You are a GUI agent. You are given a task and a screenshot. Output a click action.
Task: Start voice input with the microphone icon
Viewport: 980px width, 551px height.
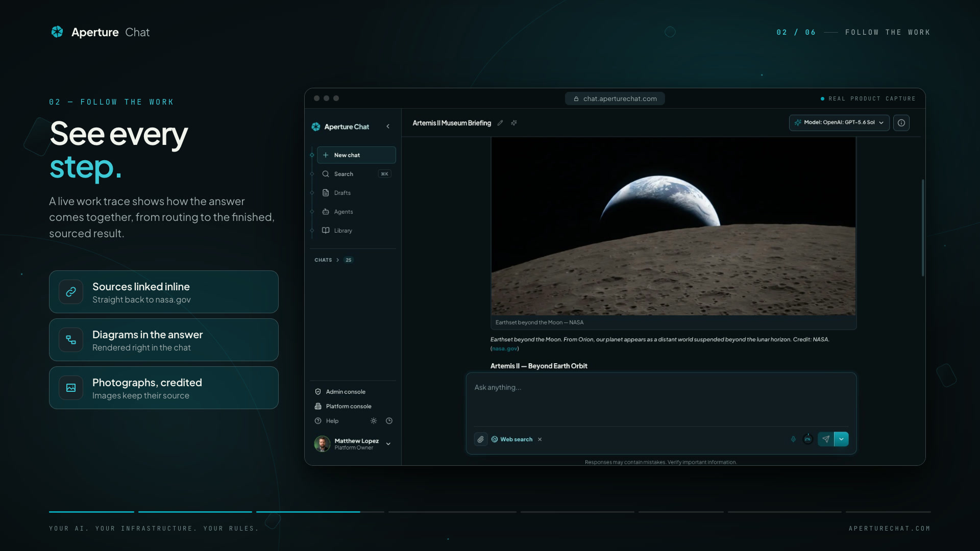pyautogui.click(x=793, y=439)
